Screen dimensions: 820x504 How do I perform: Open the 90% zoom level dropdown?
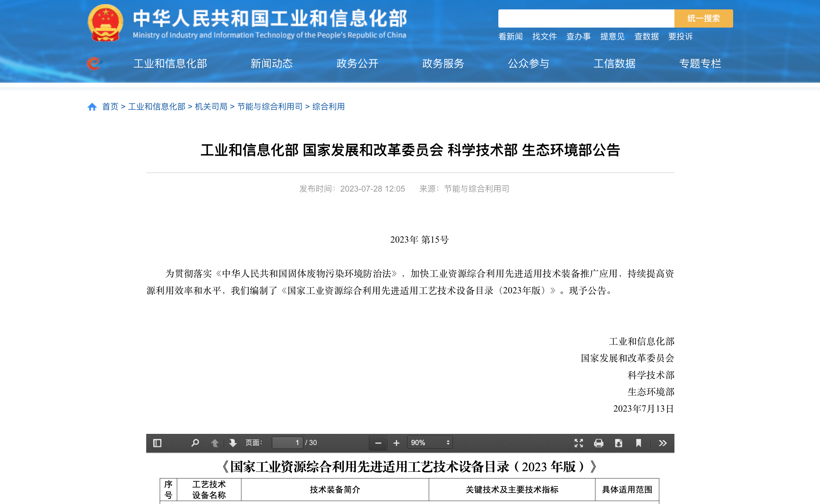point(430,443)
